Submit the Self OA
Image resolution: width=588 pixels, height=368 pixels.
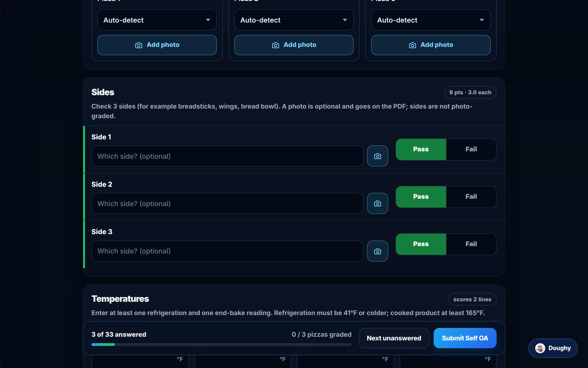[x=465, y=338]
